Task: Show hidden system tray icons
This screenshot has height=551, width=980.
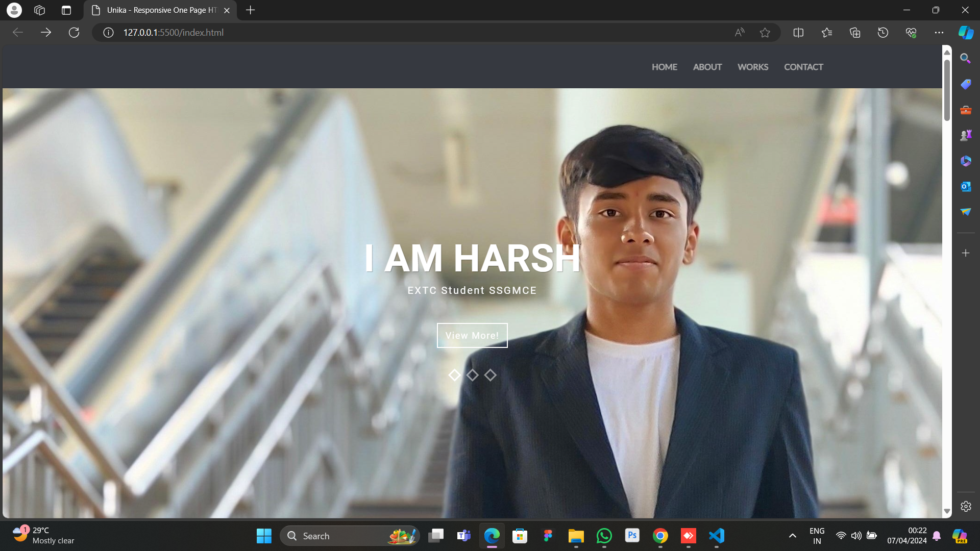Action: (x=792, y=536)
